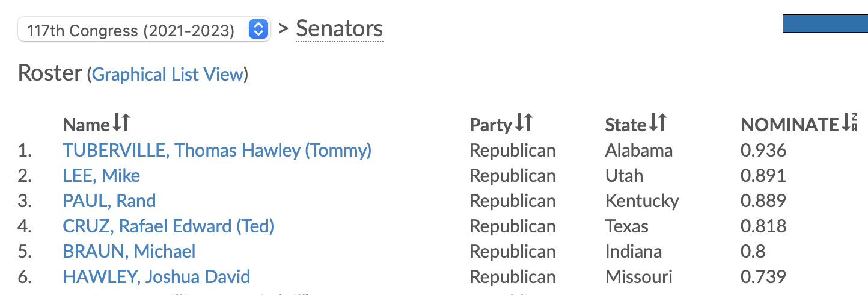
Task: Click the Name column header text
Action: click(x=87, y=125)
